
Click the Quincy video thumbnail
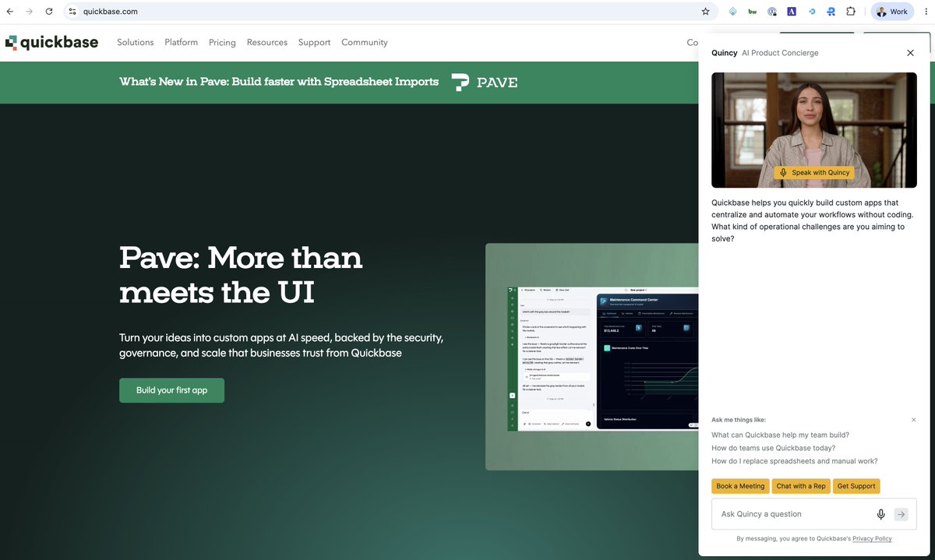(814, 130)
